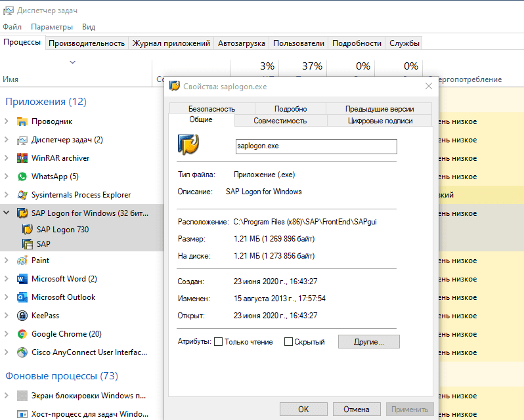Click the SAP Logon for Windows group icon
The height and width of the screenshot is (420, 524).
click(22, 213)
